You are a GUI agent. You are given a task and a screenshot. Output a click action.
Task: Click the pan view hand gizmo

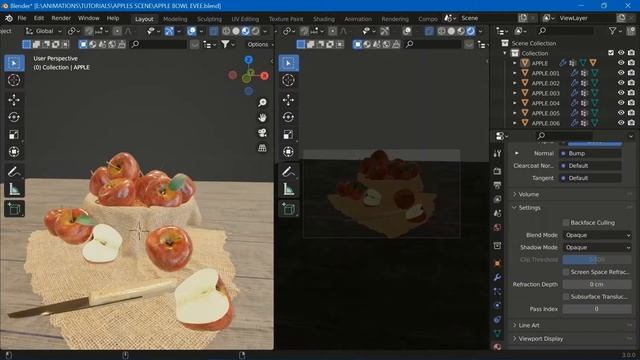click(262, 118)
